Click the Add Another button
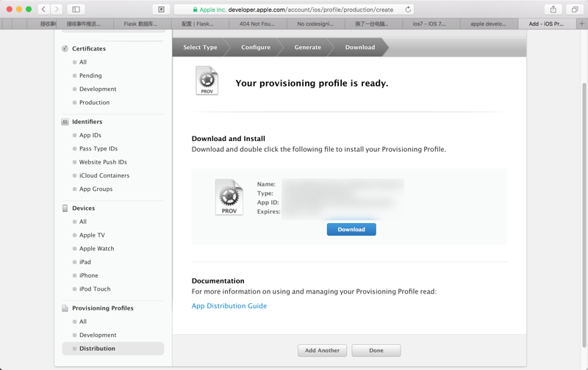Screen dimensions: 588x370 322,350
